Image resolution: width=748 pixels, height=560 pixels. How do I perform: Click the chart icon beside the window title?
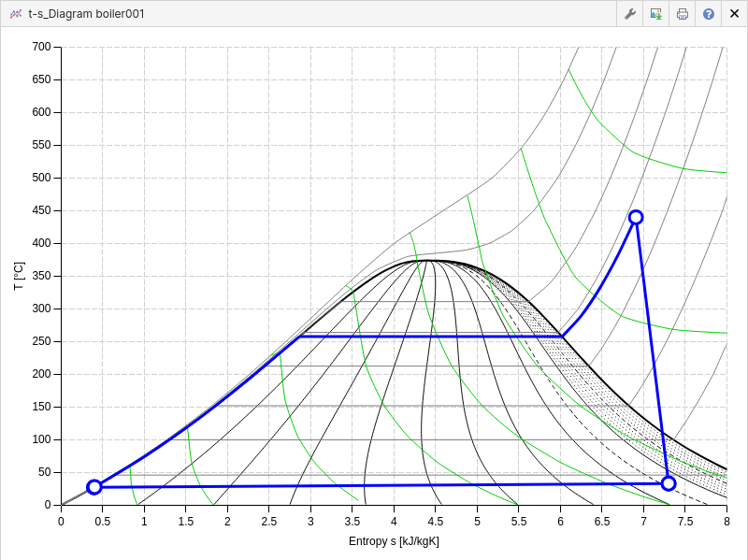15,14
